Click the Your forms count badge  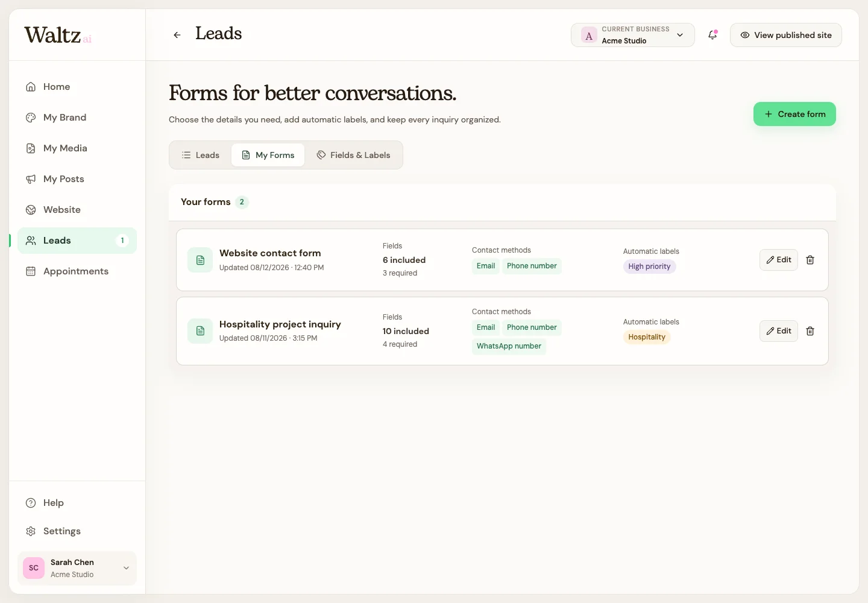coord(242,202)
